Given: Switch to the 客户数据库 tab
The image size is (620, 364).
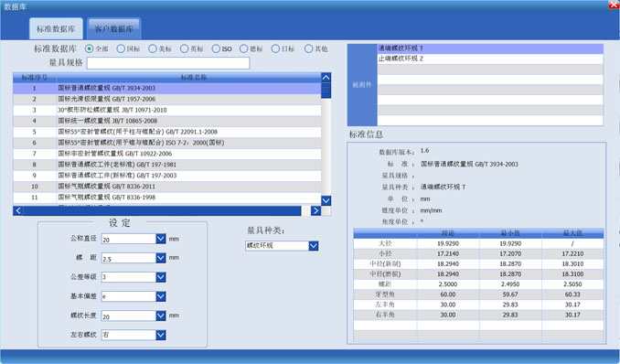Looking at the screenshot, I should pyautogui.click(x=114, y=28).
